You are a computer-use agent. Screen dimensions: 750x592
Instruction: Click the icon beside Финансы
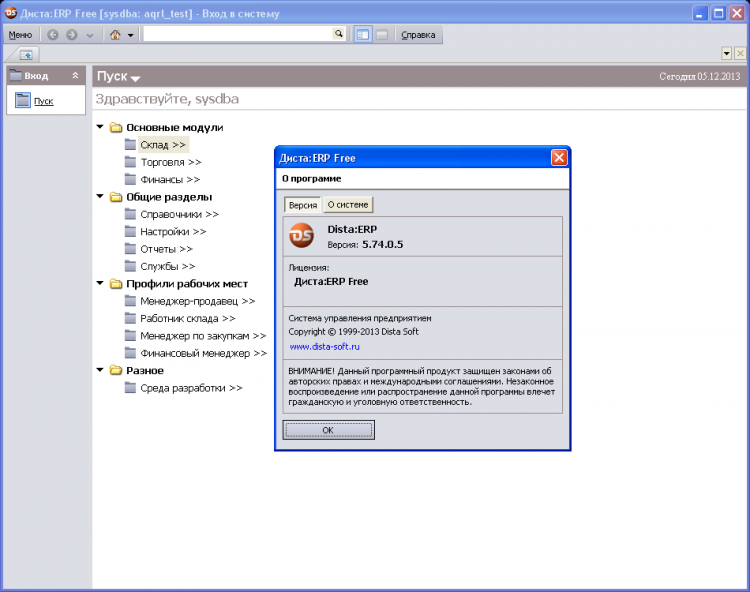pyautogui.click(x=130, y=179)
